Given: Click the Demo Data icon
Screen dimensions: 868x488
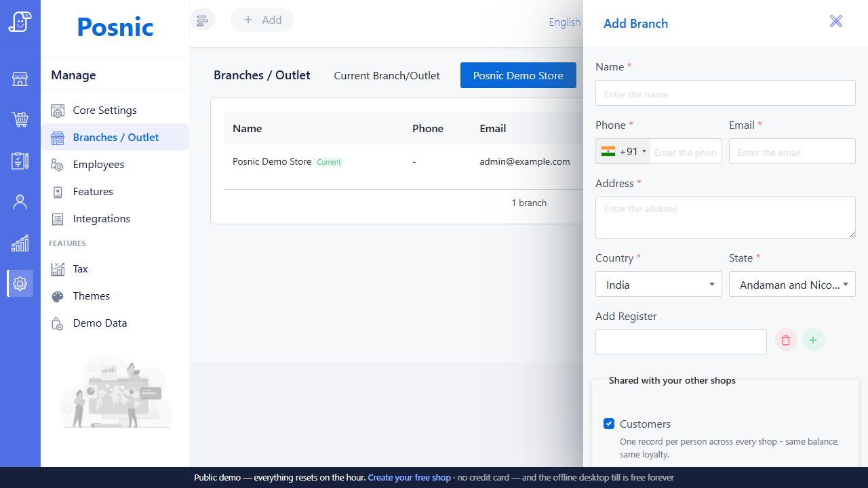Looking at the screenshot, I should pos(58,323).
